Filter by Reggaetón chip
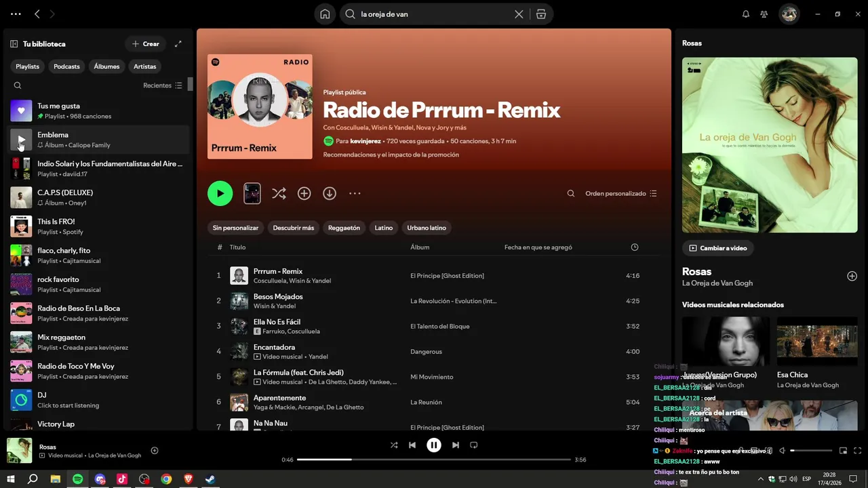Viewport: 868px width, 488px height. pos(344,228)
